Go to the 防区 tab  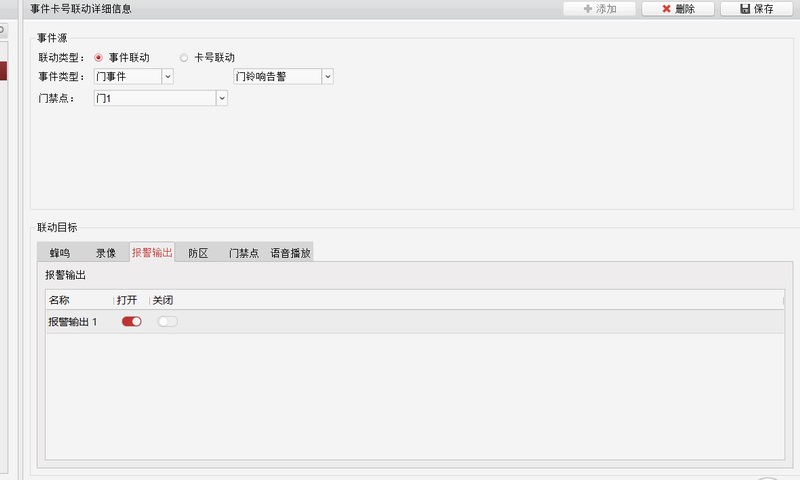[198, 253]
